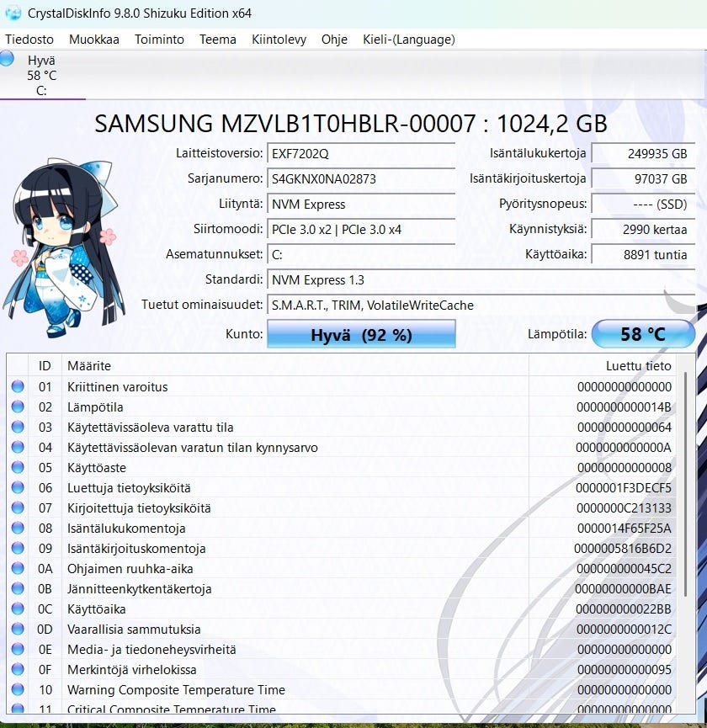Viewport: 707px width, 728px height.
Task: Click the SAMSUNG MZVLB1T0HBLR-00007 drive title
Action: click(x=351, y=124)
